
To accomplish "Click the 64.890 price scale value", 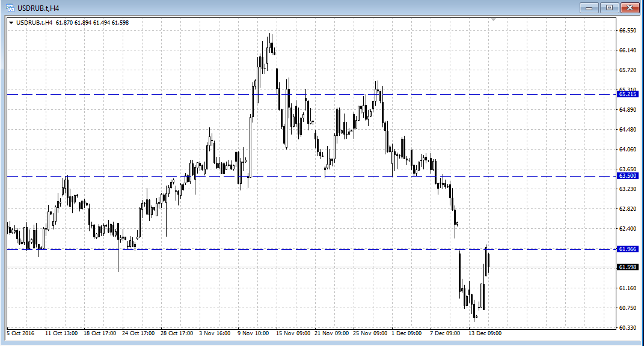I will pos(628,110).
